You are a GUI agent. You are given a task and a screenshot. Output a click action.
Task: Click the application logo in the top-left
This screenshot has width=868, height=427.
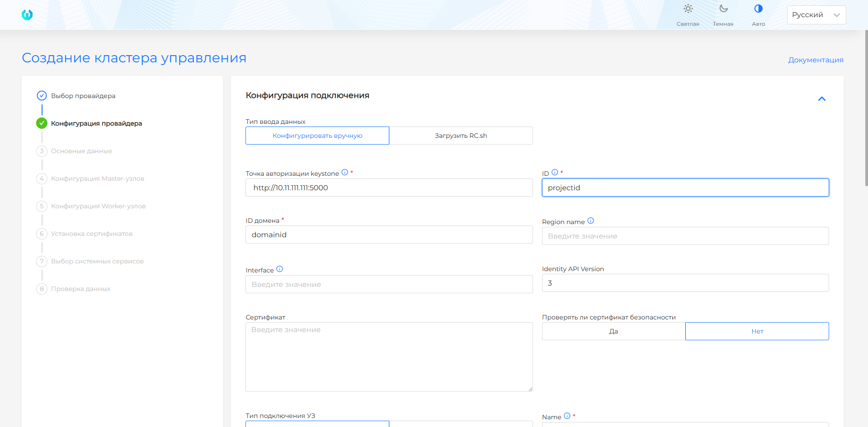(27, 14)
